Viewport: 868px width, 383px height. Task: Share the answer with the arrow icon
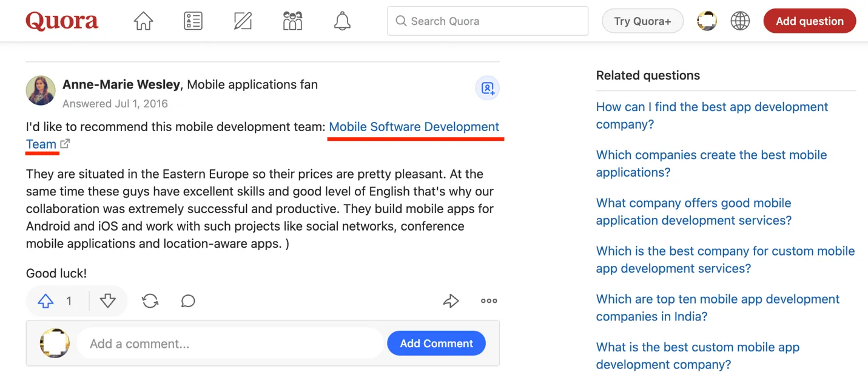tap(451, 300)
